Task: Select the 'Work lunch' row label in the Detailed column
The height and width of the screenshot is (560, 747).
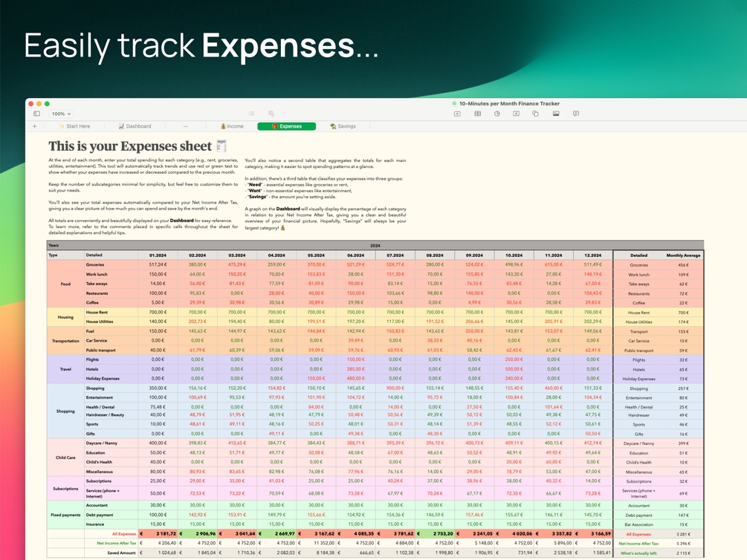Action: coord(111,274)
